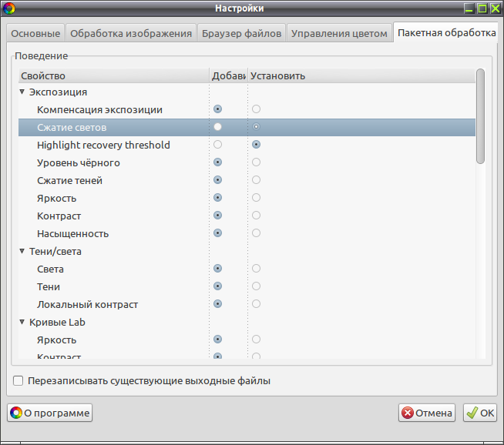Select Добавить radio for Компенсация экспозиции

[x=217, y=109]
